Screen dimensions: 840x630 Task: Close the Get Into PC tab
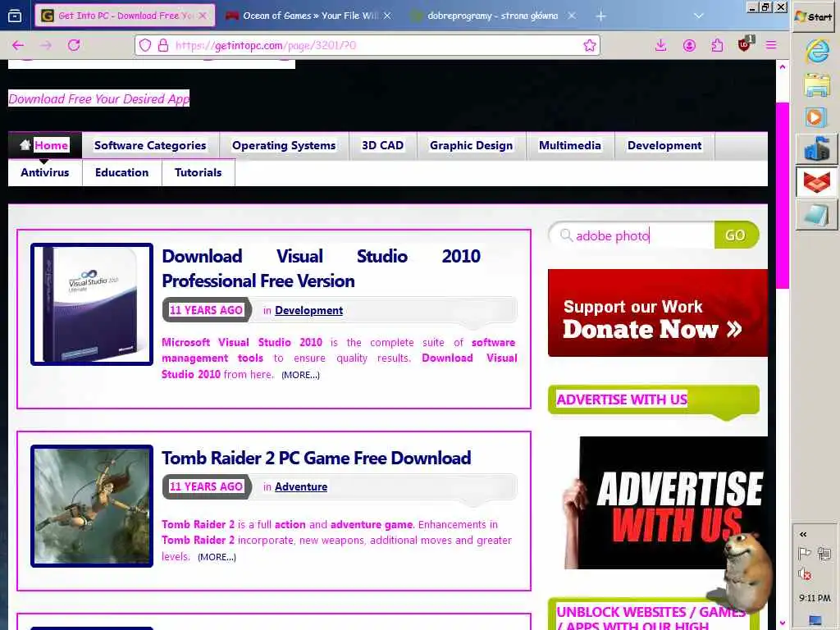click(203, 16)
